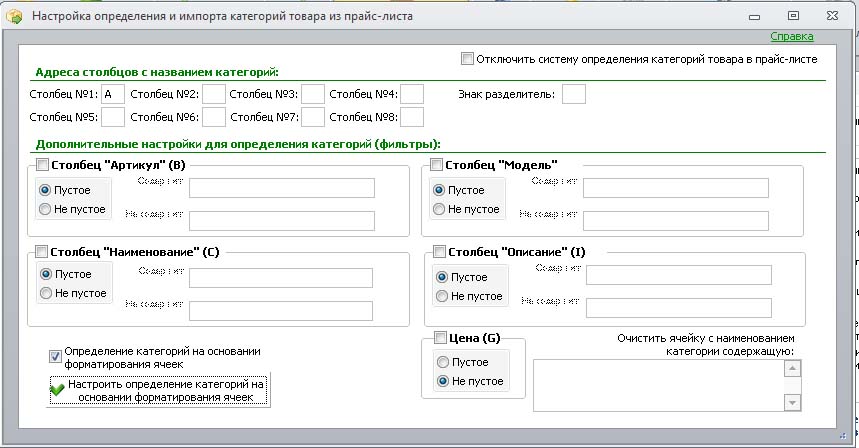The width and height of the screenshot is (859, 448).
Task: Enable the Столбец "Описание" (I) checkbox
Action: point(439,251)
